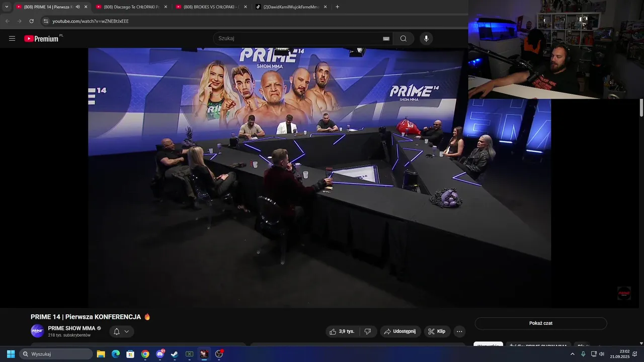Open the PRIME SHOW MMA channel avatar
The image size is (644, 362).
[x=37, y=331]
